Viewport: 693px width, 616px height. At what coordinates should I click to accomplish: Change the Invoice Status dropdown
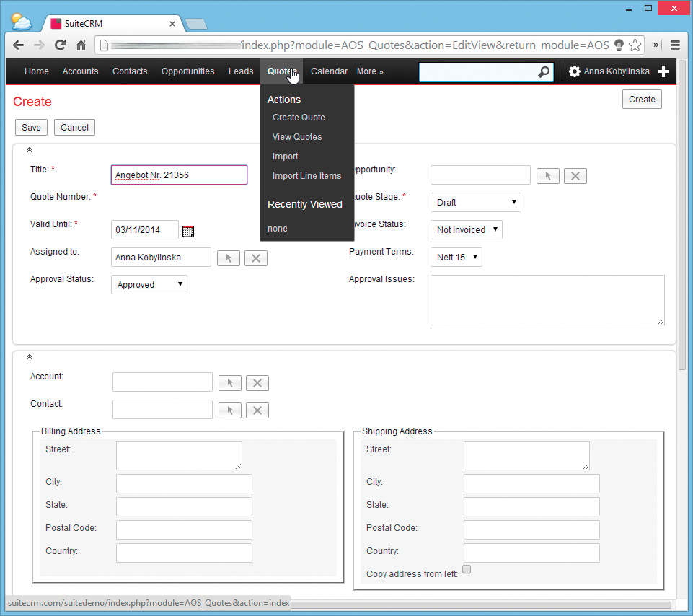[466, 229]
